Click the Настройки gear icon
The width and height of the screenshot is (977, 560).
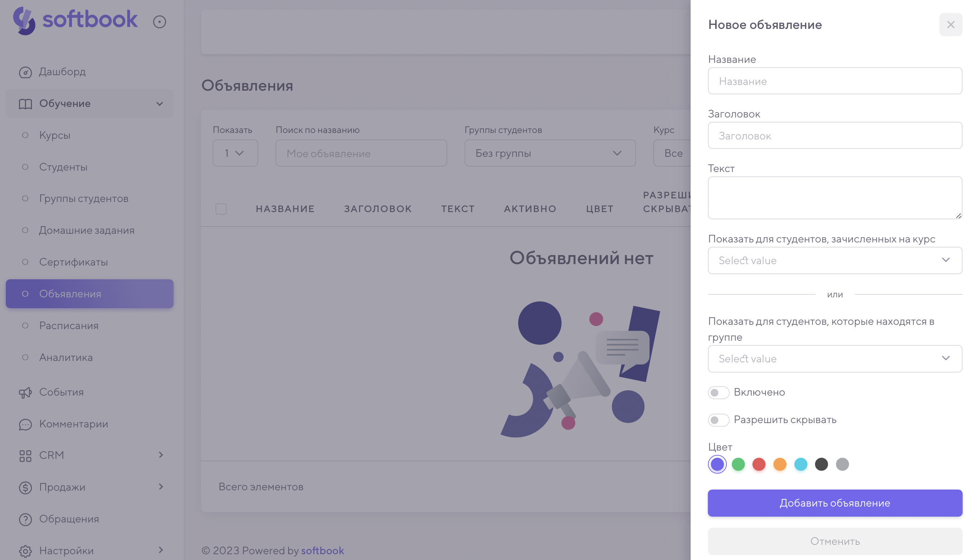pos(25,551)
